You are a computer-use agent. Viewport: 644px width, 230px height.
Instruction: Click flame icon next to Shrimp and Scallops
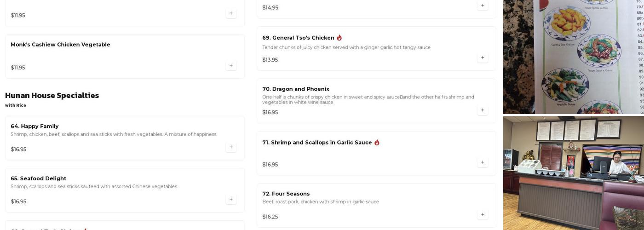tap(377, 143)
